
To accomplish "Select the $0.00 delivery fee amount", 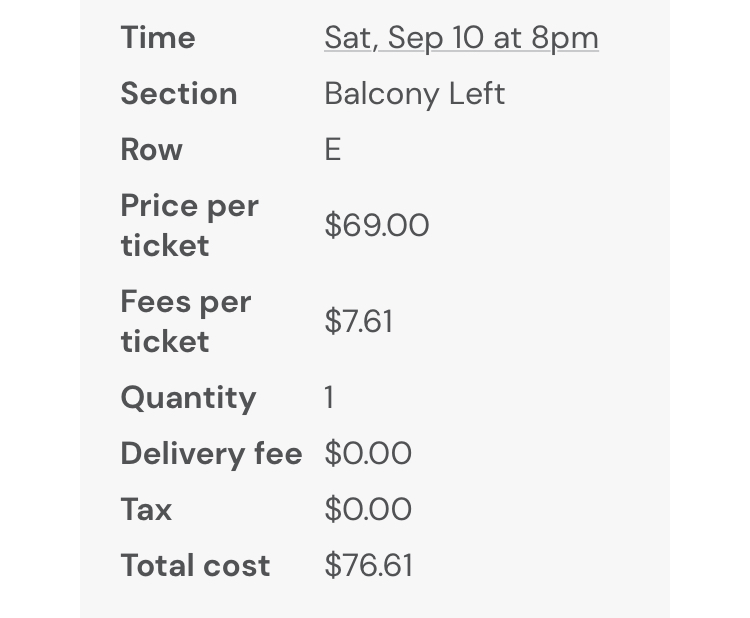I will tap(368, 454).
